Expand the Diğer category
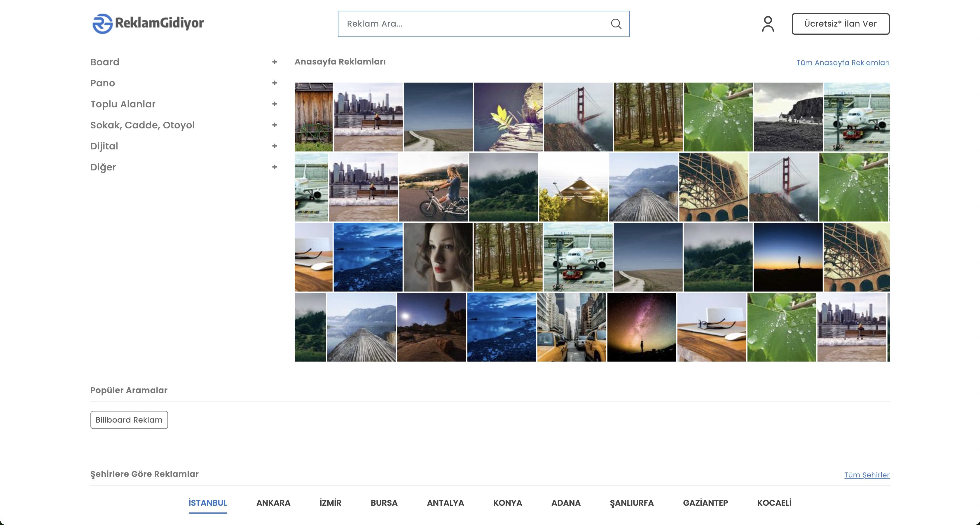 [x=274, y=167]
